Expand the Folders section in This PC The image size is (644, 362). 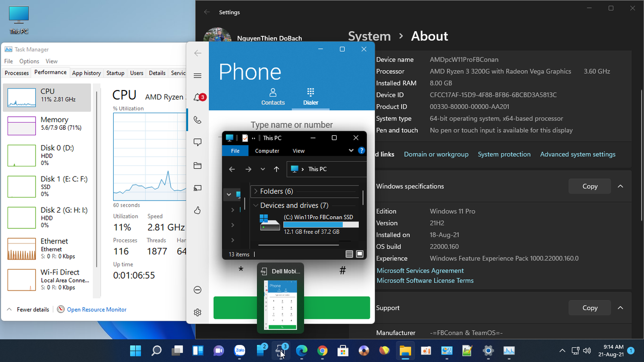tap(256, 191)
